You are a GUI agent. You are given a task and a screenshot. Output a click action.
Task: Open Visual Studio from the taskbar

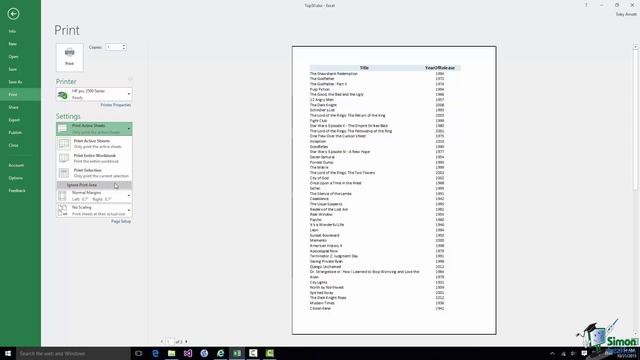point(188,353)
